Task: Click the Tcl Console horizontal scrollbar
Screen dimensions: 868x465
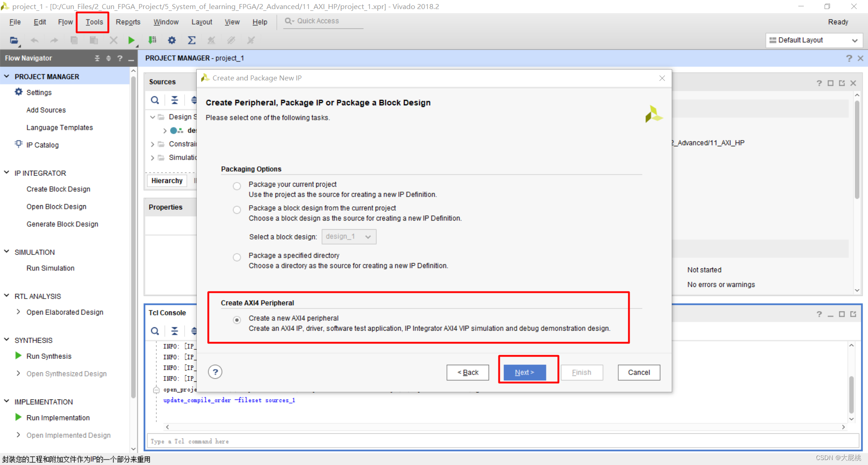Action: (x=505, y=427)
